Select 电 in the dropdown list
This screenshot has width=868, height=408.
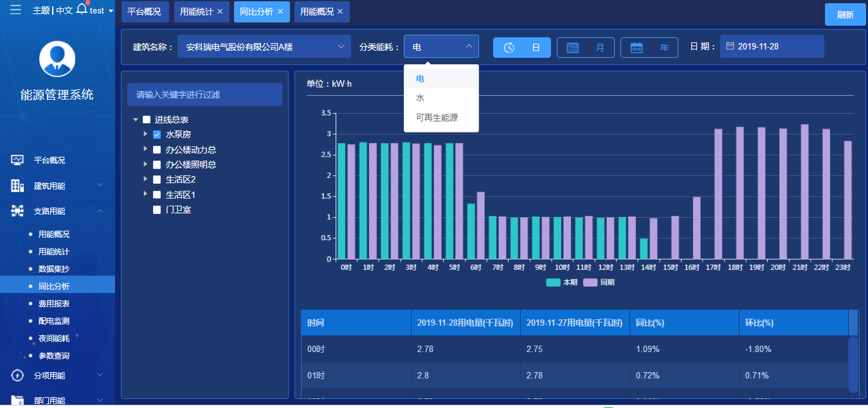(x=441, y=78)
